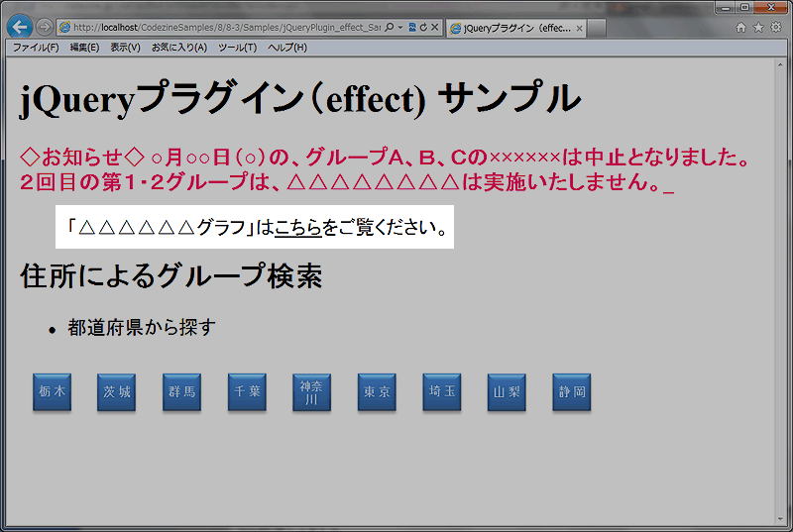Open the 表示(V) menu
The image size is (793, 532).
[126, 48]
